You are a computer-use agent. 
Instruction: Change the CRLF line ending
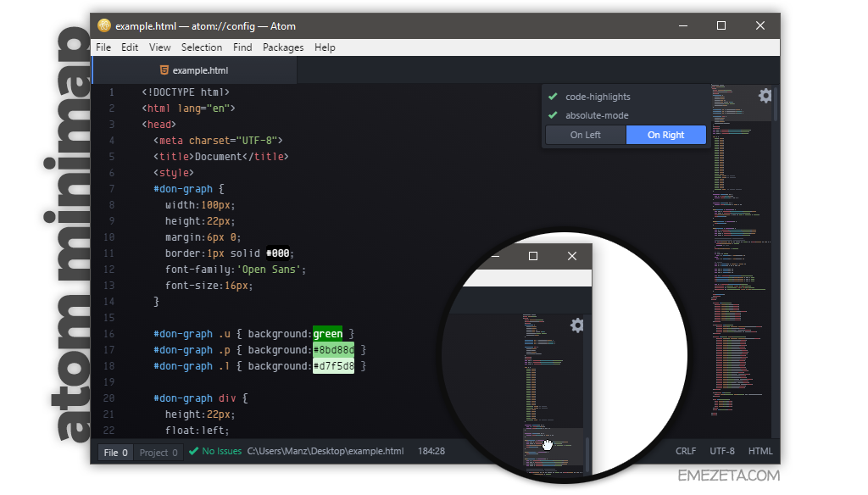pos(686,451)
